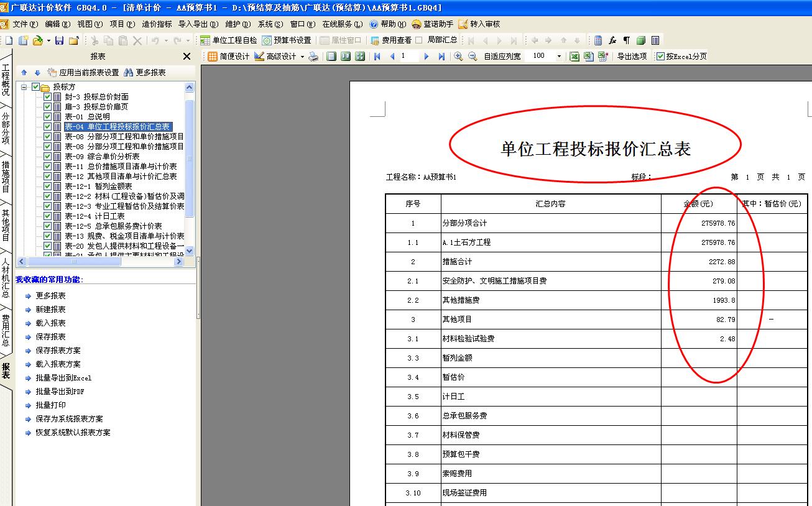
Task: Switch to the 分部分项 side tab
Action: click(x=6, y=127)
